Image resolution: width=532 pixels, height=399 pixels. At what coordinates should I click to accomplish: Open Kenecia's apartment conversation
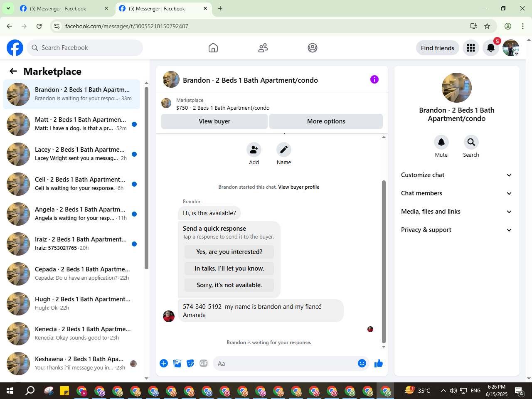click(x=72, y=334)
